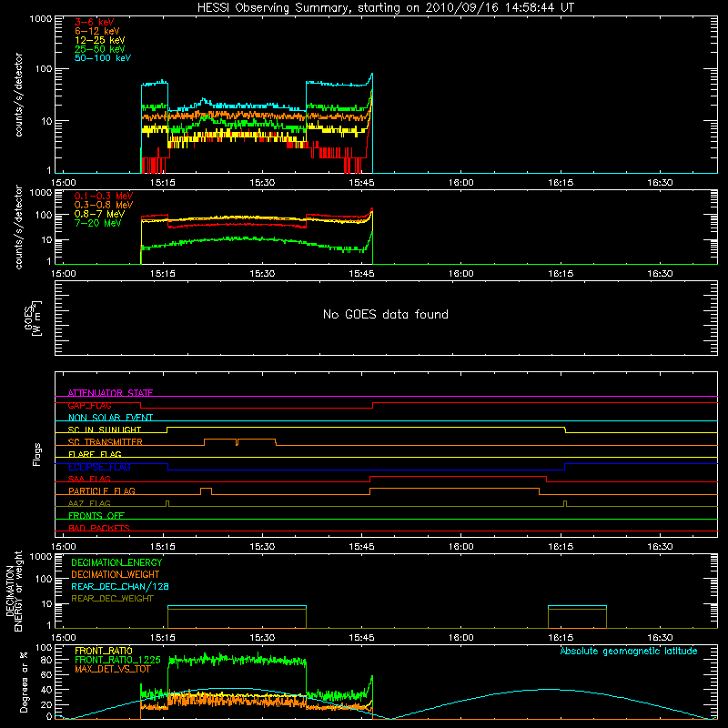Select the SC_TRANSMITTER flag label
The width and height of the screenshot is (728, 728).
pos(105,441)
